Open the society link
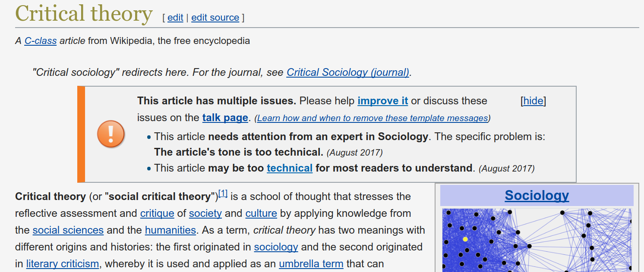This screenshot has height=272, width=644. pyautogui.click(x=205, y=213)
